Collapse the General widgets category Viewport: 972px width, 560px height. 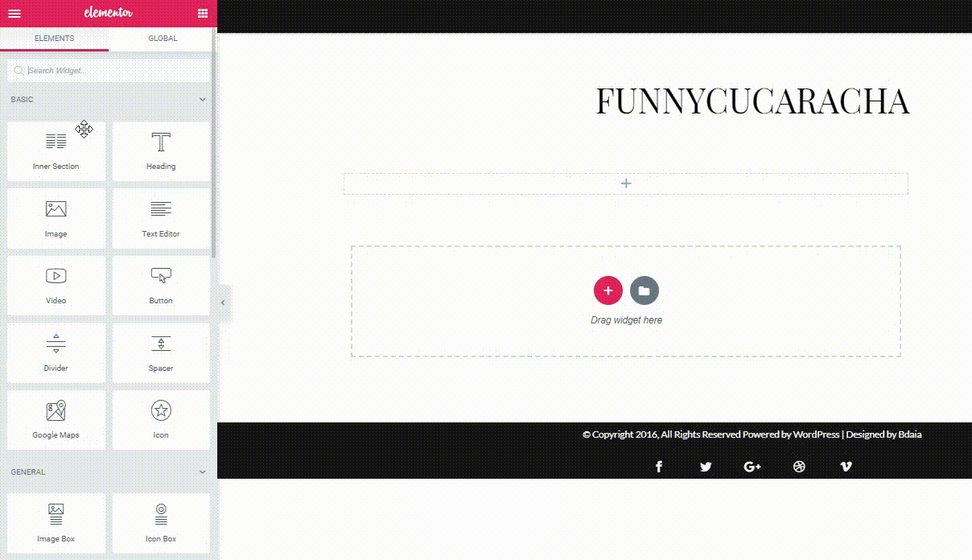202,472
